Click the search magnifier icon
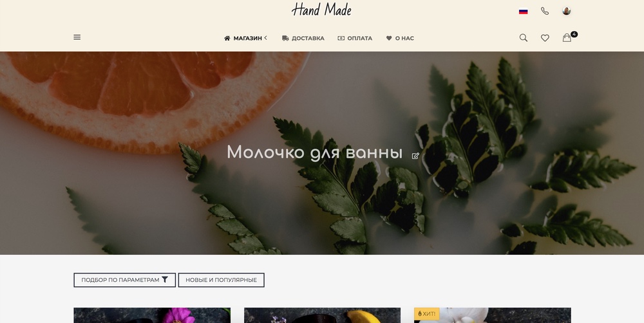644x323 pixels. 523,38
